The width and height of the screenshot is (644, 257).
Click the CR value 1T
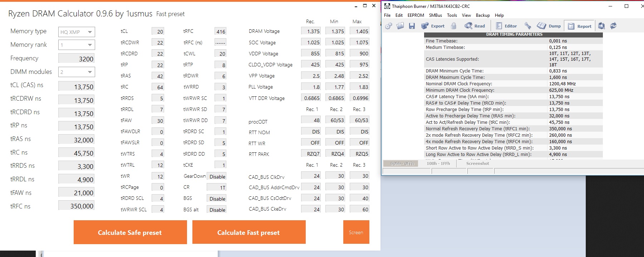(217, 187)
